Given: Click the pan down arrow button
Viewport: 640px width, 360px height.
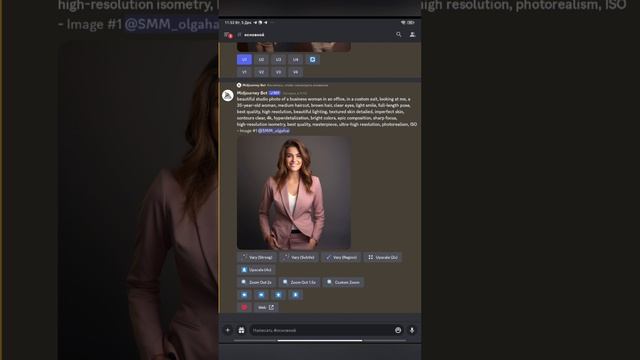Looking at the screenshot, I should click(296, 295).
